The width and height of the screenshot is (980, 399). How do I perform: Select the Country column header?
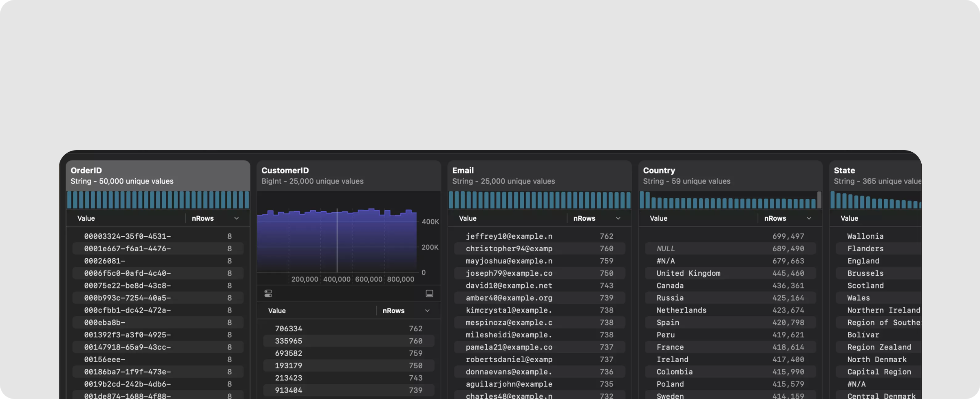coord(730,175)
